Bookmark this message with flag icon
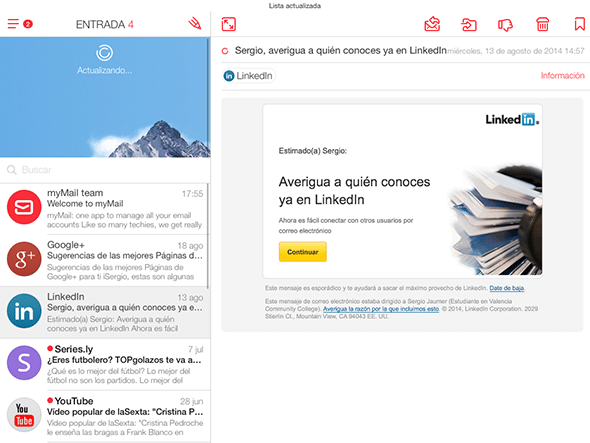The height and width of the screenshot is (443, 590). click(579, 24)
